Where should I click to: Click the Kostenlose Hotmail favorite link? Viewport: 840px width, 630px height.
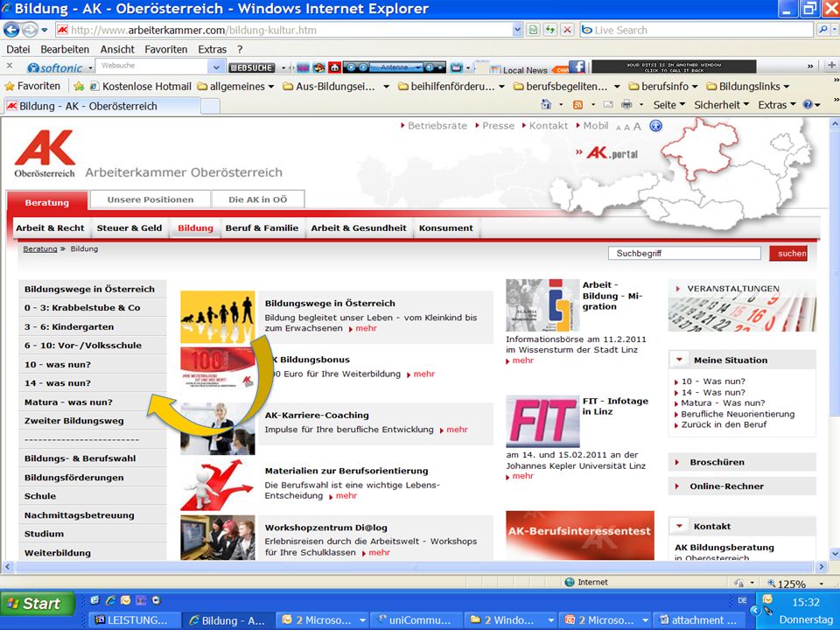140,87
